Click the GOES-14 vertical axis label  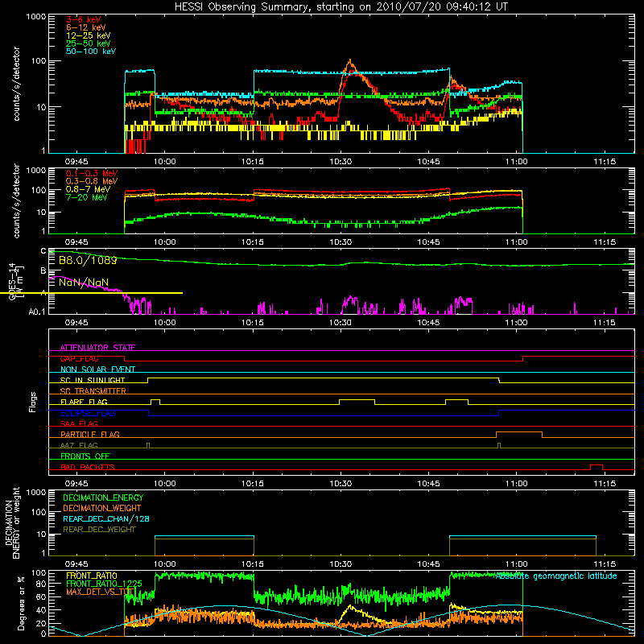(x=15, y=282)
